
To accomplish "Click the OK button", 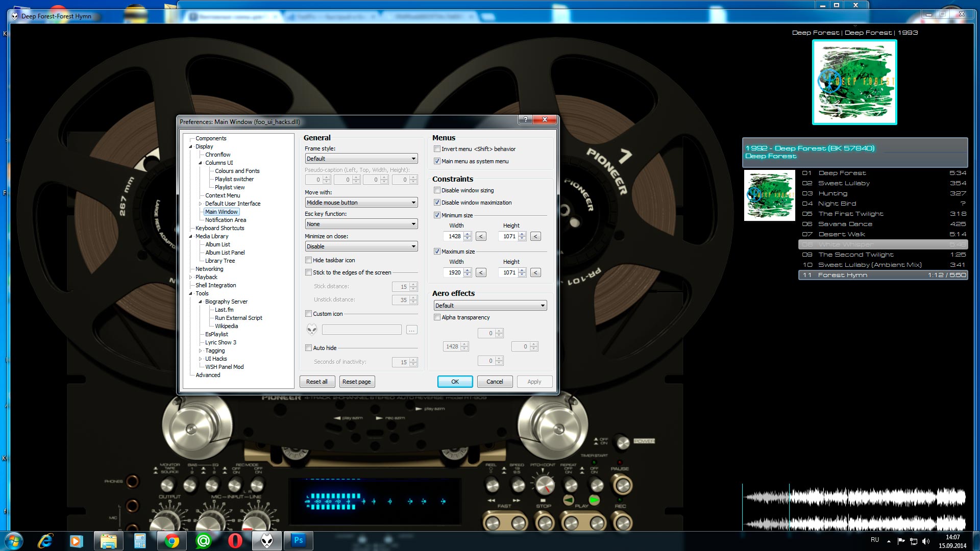I will (454, 382).
